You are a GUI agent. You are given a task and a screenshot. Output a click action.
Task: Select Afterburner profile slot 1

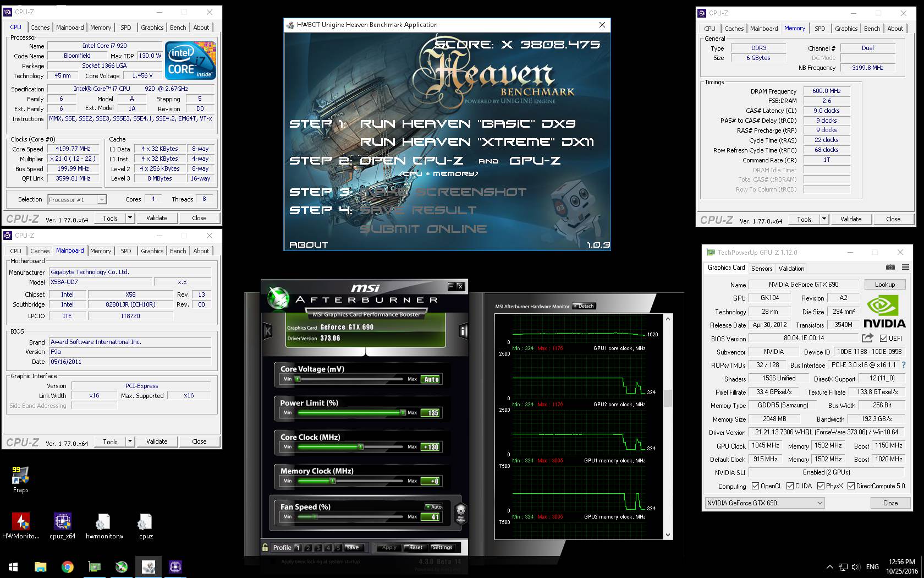coord(298,547)
